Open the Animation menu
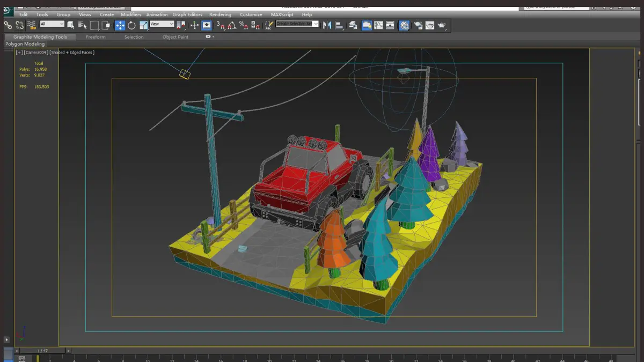The image size is (644, 362). pyautogui.click(x=157, y=14)
